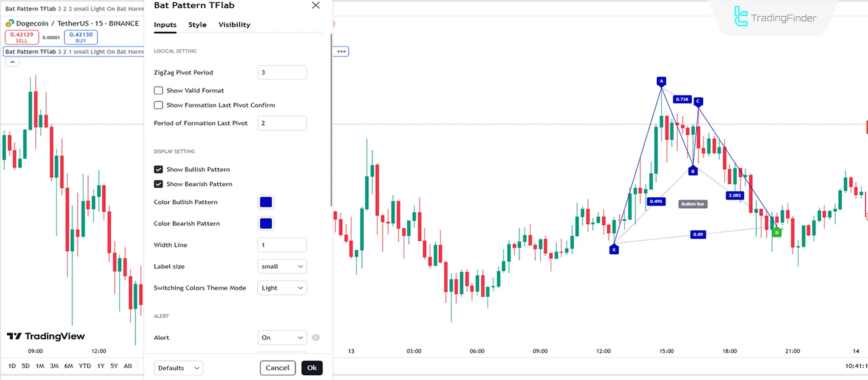Click the info icon beside the Alert dropdown
The width and height of the screenshot is (868, 380).
[x=316, y=337]
